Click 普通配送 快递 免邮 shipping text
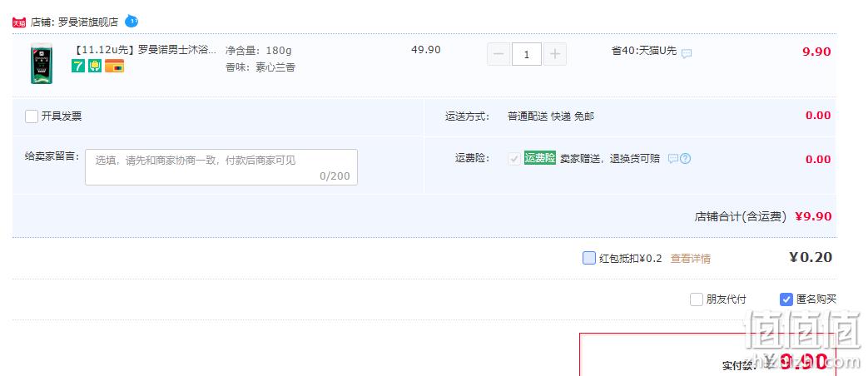 click(551, 116)
